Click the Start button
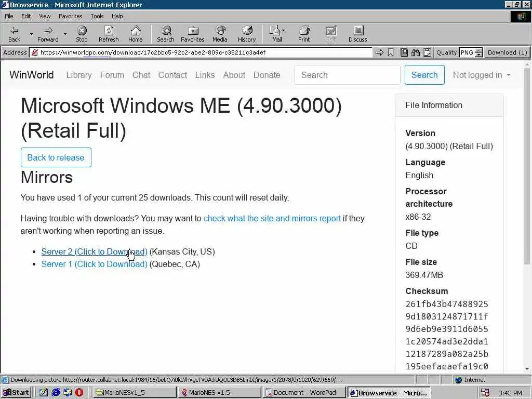Image resolution: width=532 pixels, height=399 pixels. 16,393
